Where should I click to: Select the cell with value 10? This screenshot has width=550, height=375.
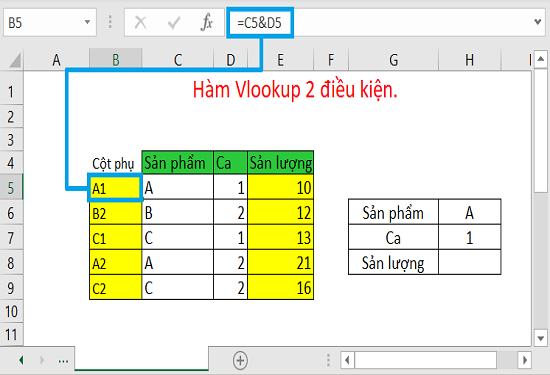pyautogui.click(x=281, y=187)
